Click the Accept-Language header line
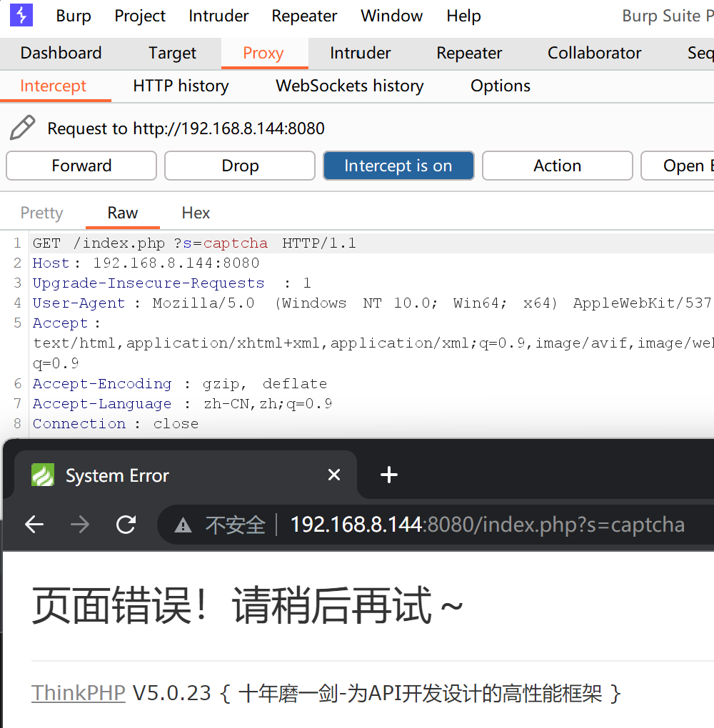Viewport: 714px width, 728px height. click(182, 404)
